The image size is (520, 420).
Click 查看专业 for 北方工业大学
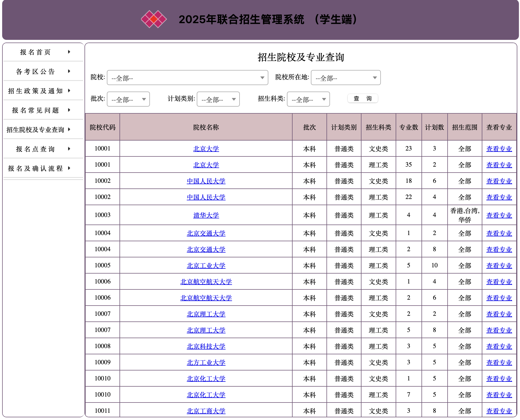[499, 362]
